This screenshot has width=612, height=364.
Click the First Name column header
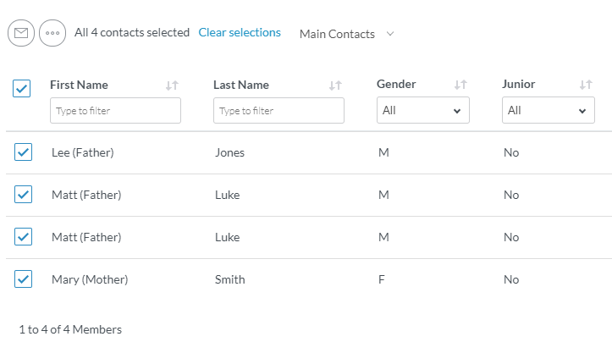click(80, 85)
